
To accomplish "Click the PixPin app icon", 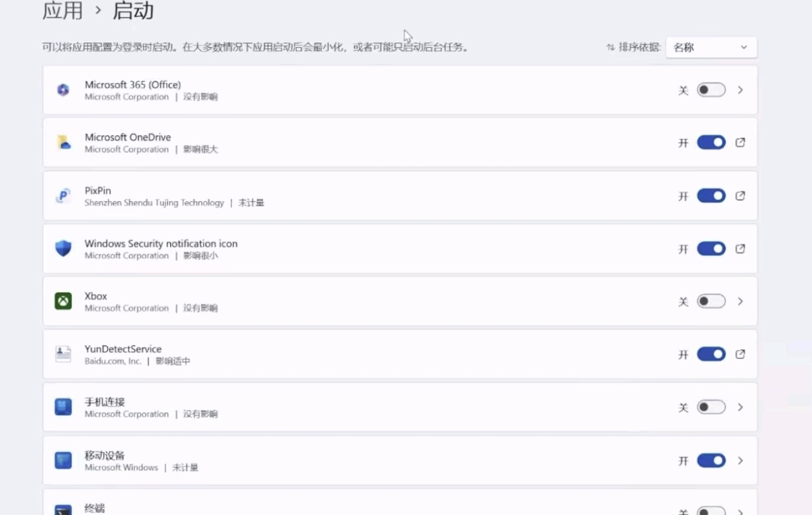I will [x=63, y=196].
